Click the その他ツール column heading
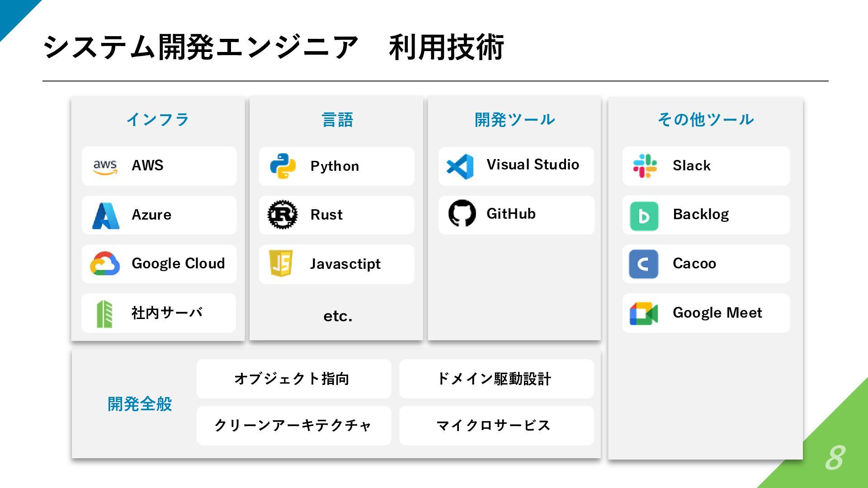868x488 pixels. point(705,120)
